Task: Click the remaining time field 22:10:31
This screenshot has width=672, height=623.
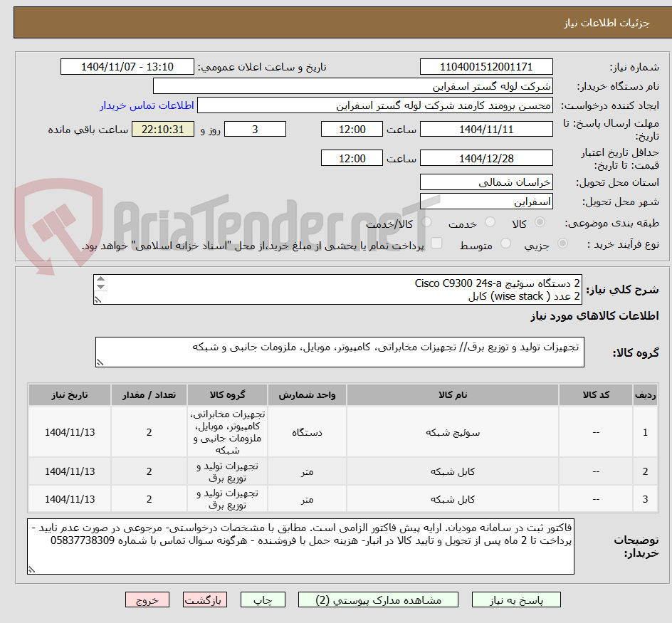Action: tap(163, 129)
